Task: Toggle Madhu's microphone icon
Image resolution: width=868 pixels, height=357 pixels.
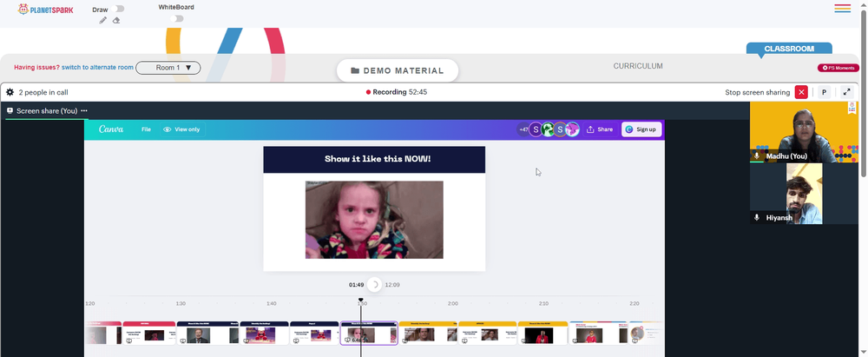Action: [757, 156]
